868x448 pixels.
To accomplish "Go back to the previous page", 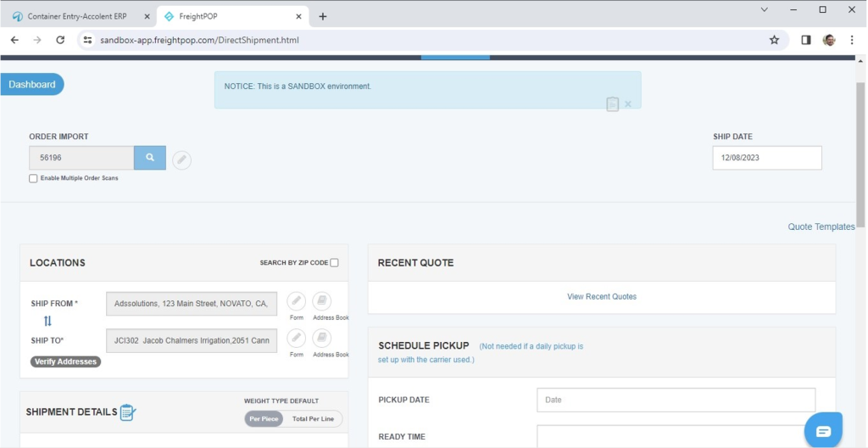I will (15, 40).
